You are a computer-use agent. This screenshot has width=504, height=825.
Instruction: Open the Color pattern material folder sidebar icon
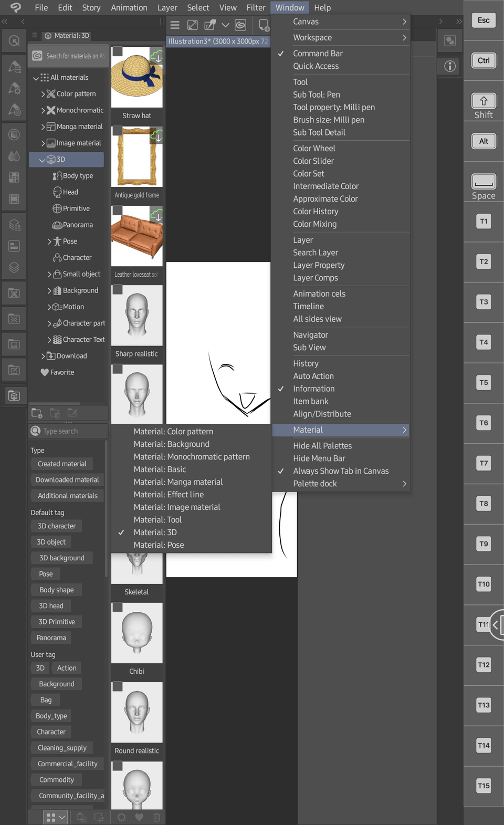[14, 293]
